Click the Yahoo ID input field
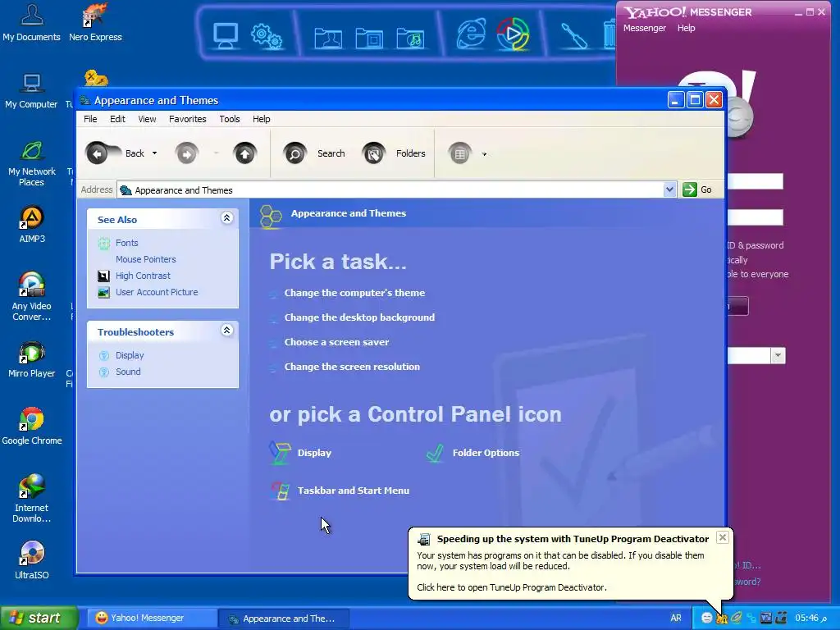Image resolution: width=840 pixels, height=630 pixels. click(x=755, y=181)
